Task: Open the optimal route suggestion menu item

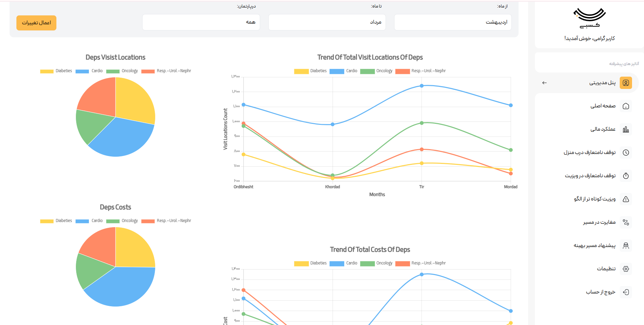Action: (x=594, y=246)
